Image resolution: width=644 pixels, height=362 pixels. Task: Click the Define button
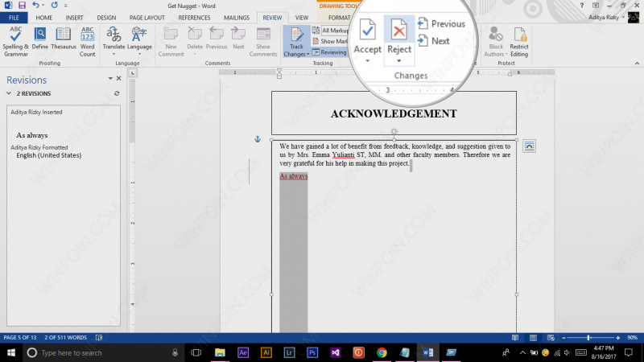point(39,39)
